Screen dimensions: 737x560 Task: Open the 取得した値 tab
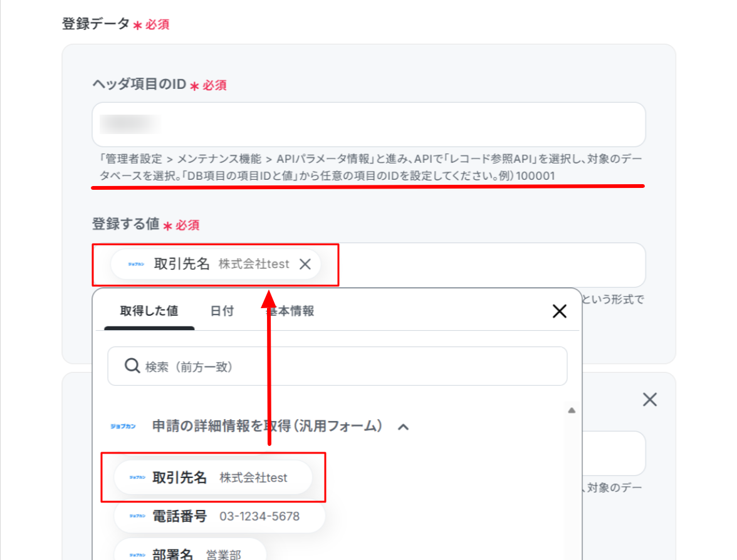pos(149,311)
